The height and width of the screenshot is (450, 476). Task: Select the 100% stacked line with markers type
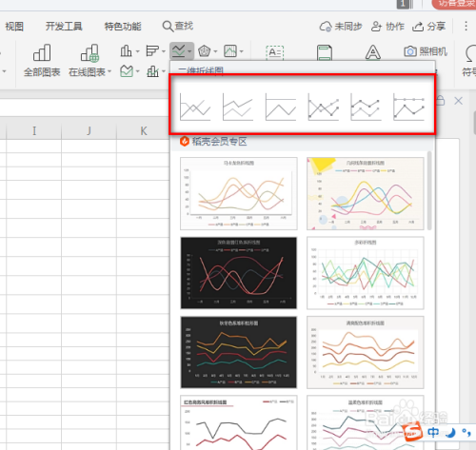coord(408,107)
